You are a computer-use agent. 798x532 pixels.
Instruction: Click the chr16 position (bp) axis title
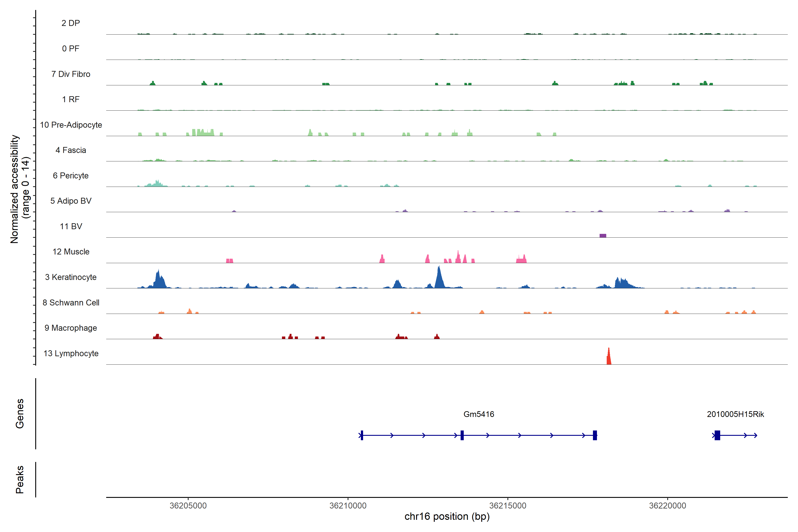(x=447, y=517)
